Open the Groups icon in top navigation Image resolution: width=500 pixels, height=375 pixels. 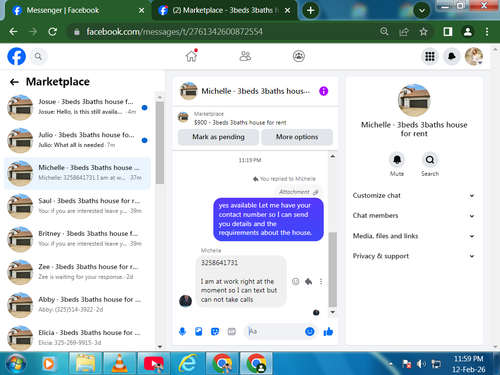coord(299,56)
